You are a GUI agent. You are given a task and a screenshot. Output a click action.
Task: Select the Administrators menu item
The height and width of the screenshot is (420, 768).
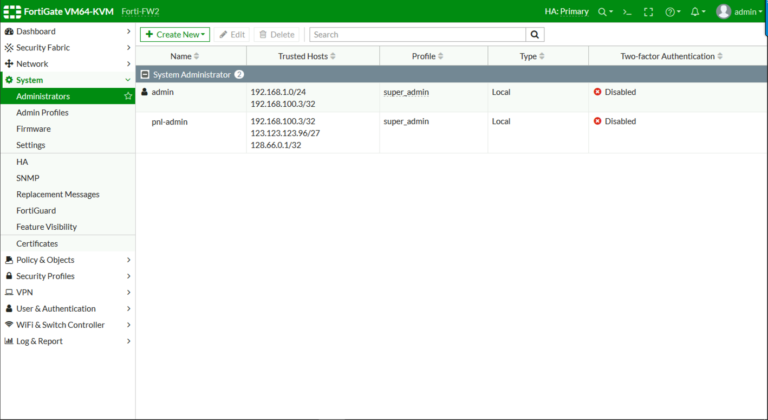tap(68, 96)
